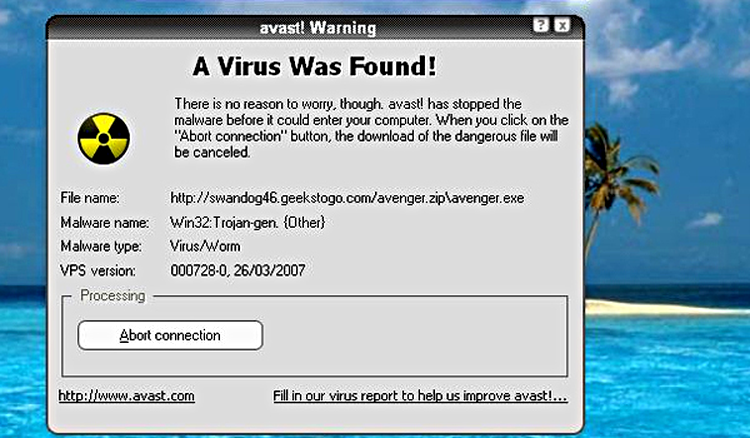Click the avast! Warning title bar
This screenshot has width=750, height=438.
(316, 28)
